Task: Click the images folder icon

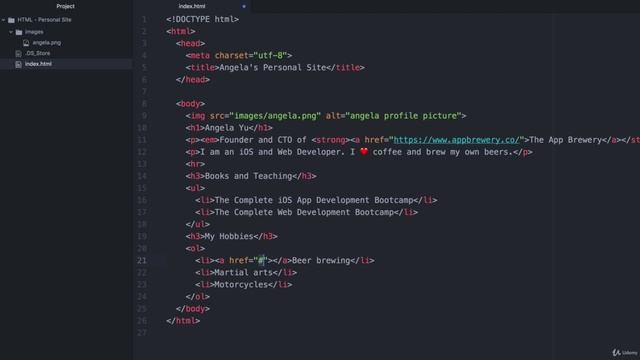Action: coord(19,32)
